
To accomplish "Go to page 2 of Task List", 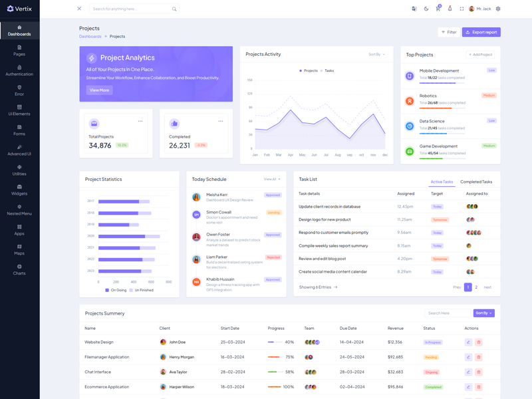I will [476, 287].
